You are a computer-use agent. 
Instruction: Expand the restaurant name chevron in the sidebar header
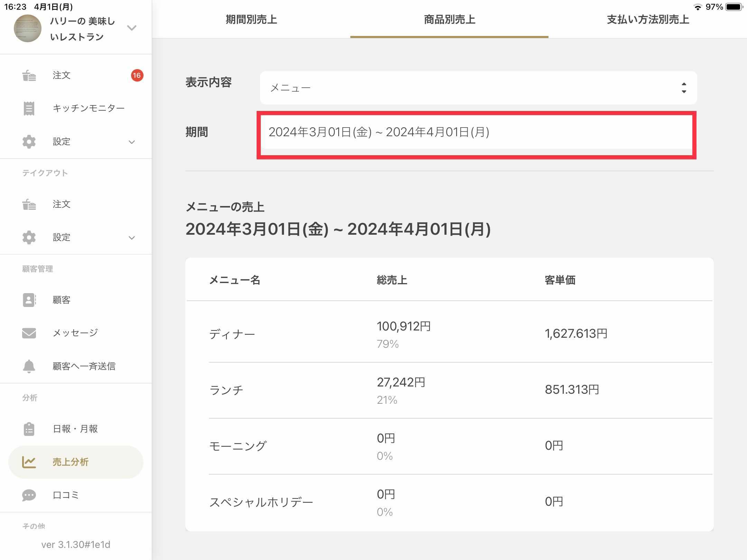(x=132, y=28)
